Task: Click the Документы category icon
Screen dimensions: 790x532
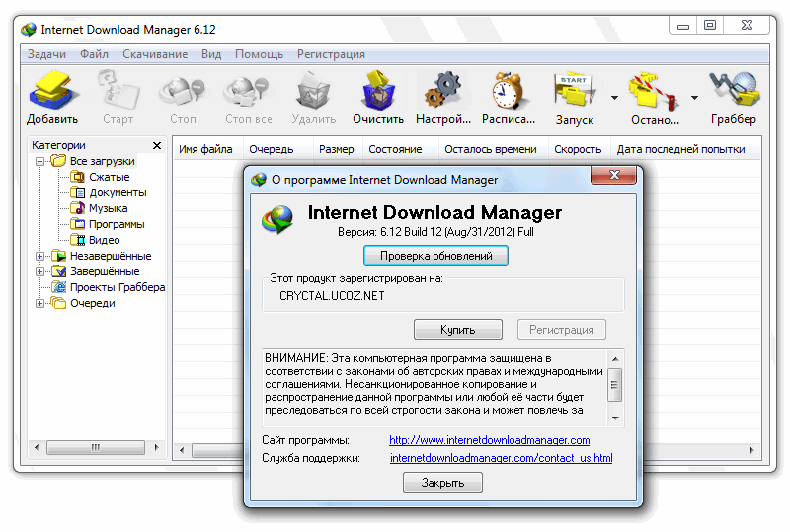Action: coord(78,192)
